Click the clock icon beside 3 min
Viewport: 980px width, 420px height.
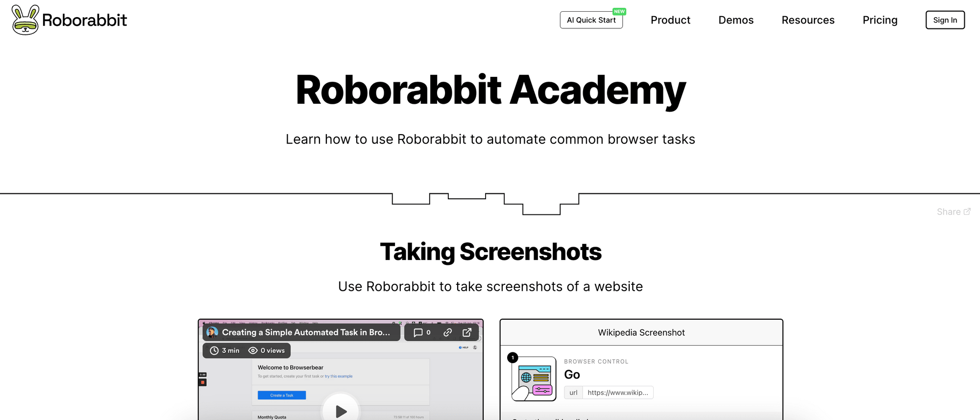tap(214, 350)
